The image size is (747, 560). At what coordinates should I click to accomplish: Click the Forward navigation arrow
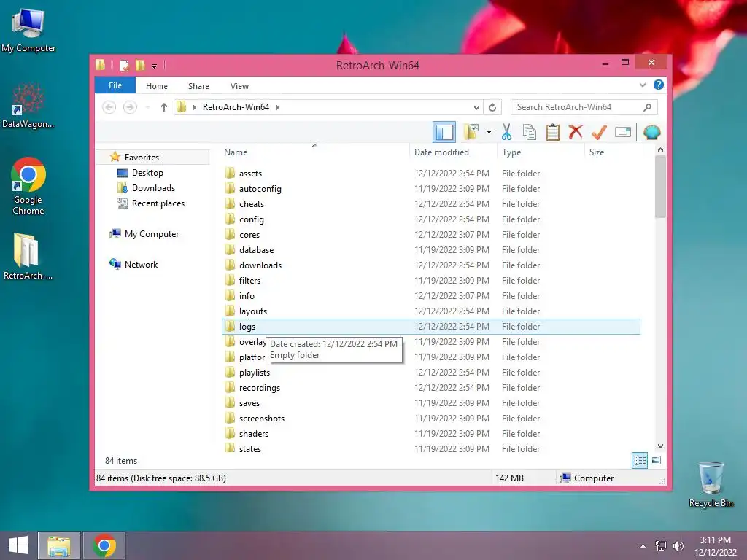[x=130, y=107]
